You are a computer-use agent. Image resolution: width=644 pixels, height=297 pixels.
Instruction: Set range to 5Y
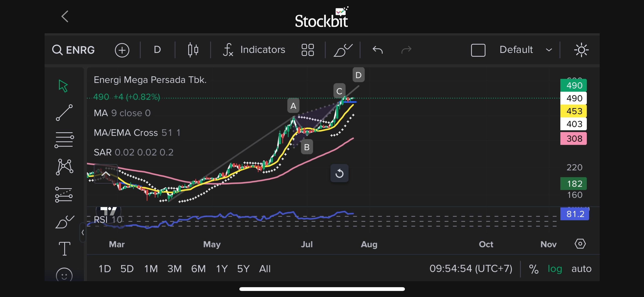click(x=243, y=269)
